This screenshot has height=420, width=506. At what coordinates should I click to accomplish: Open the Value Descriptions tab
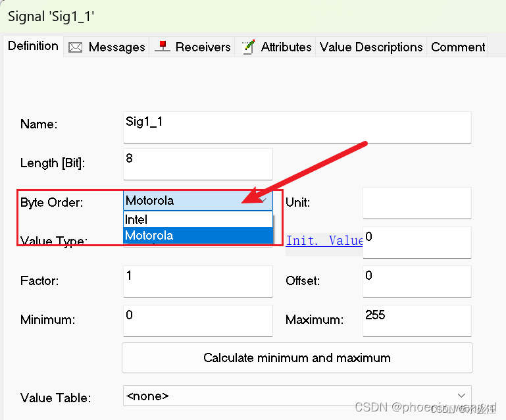[x=371, y=47]
